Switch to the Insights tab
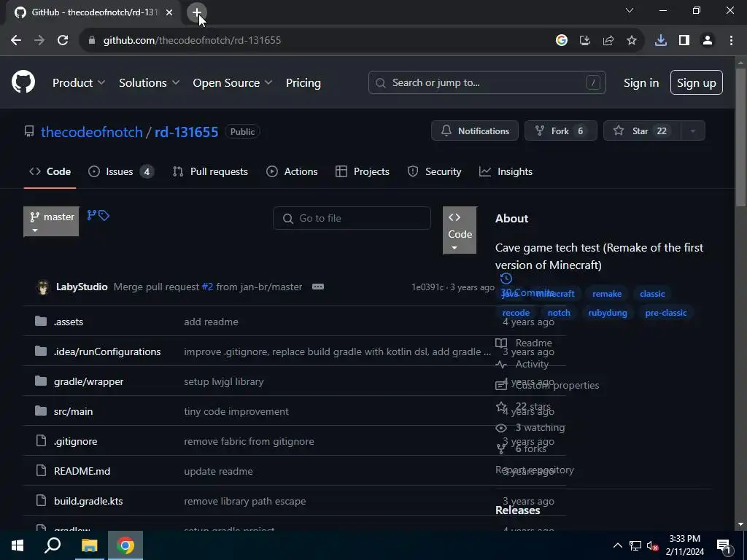Image resolution: width=747 pixels, height=560 pixels. tap(506, 171)
